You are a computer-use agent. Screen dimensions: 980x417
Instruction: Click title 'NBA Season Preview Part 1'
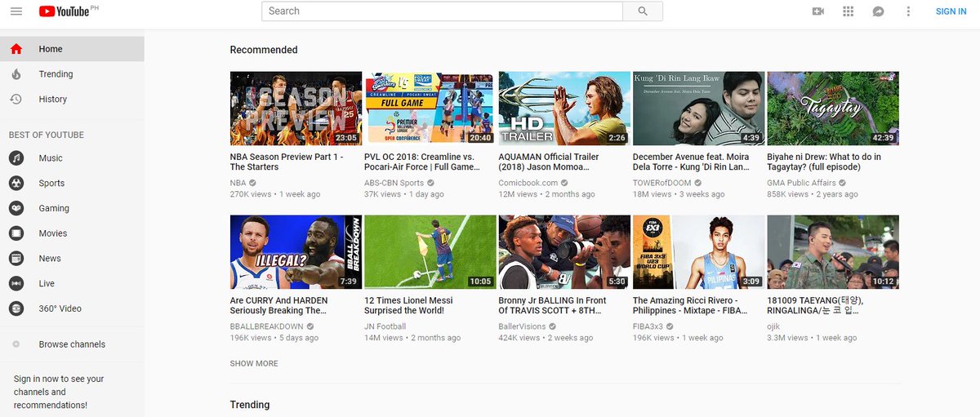(x=287, y=162)
